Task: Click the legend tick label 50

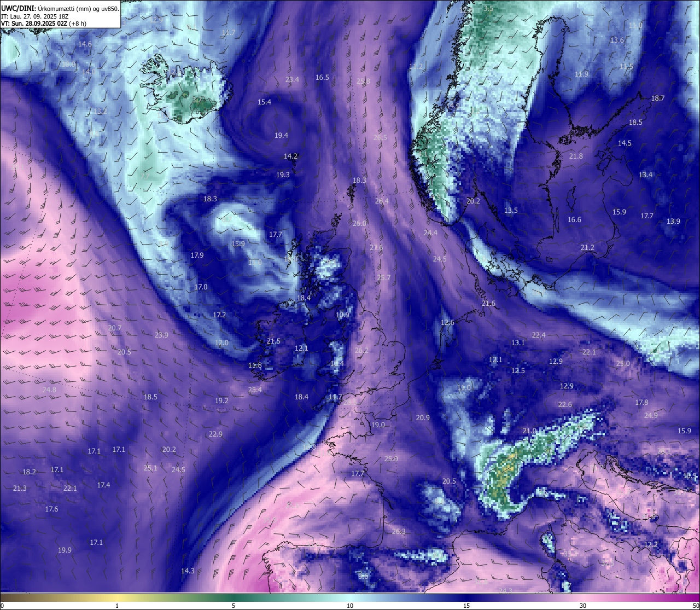Action: coord(696,606)
